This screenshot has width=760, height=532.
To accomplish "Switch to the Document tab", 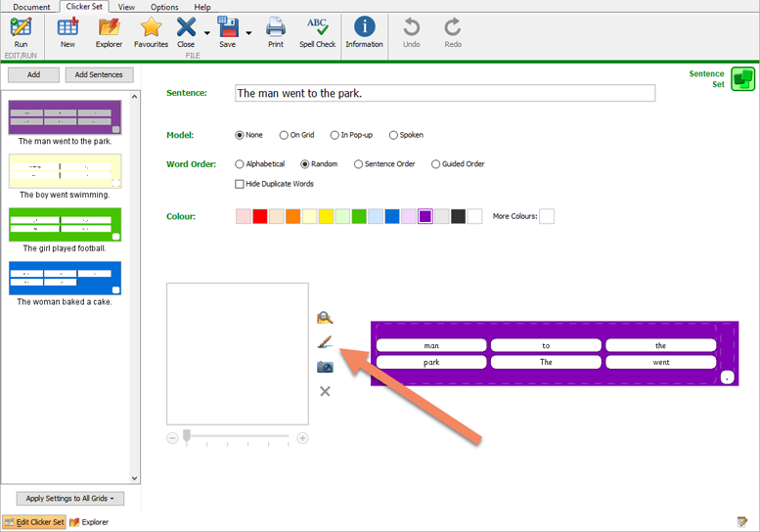I will click(31, 7).
